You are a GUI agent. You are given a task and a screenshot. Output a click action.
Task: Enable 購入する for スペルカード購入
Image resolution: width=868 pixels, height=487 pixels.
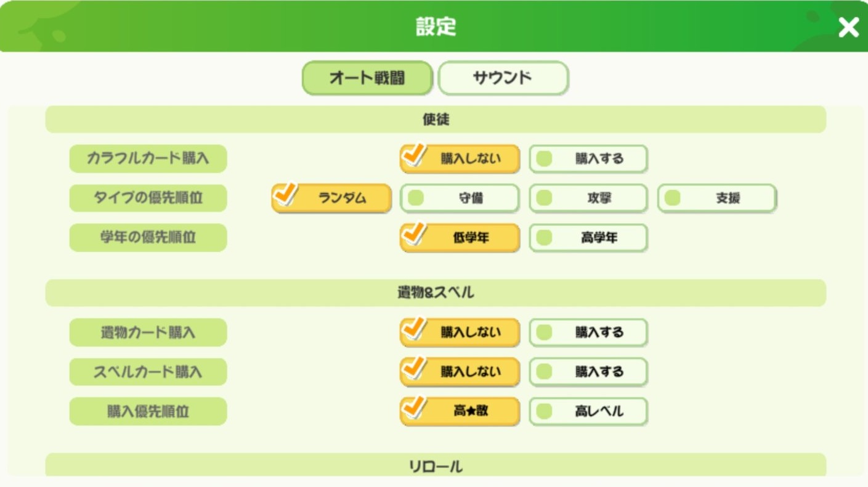coord(588,372)
